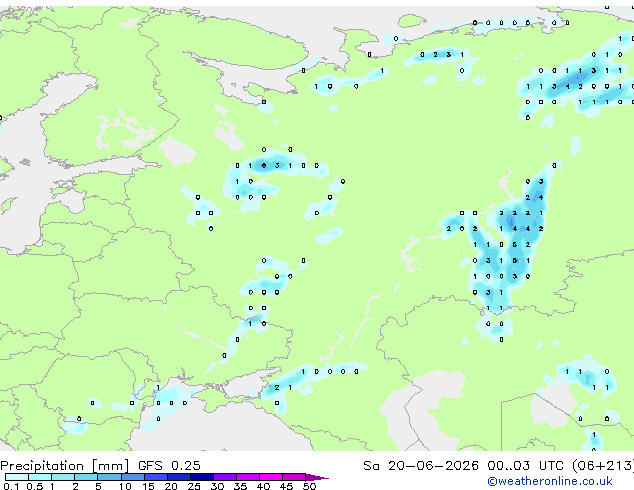This screenshot has height=490, width=634.
Task: Click the arrow tip past 50 mm
Action: [x=317, y=477]
